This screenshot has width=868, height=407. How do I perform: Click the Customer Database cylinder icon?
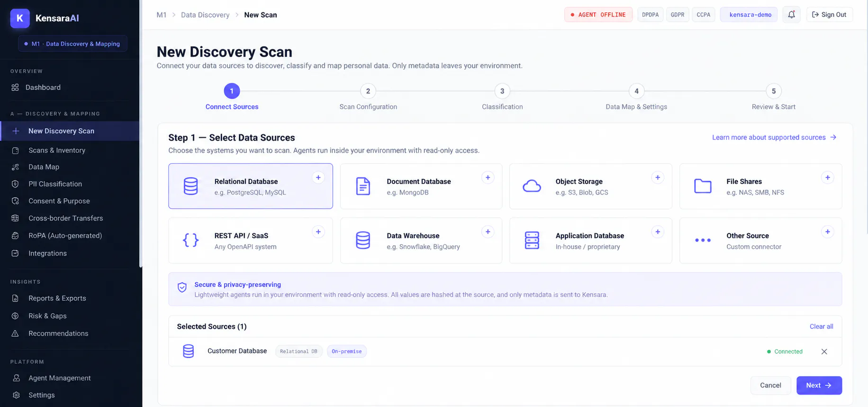tap(188, 351)
